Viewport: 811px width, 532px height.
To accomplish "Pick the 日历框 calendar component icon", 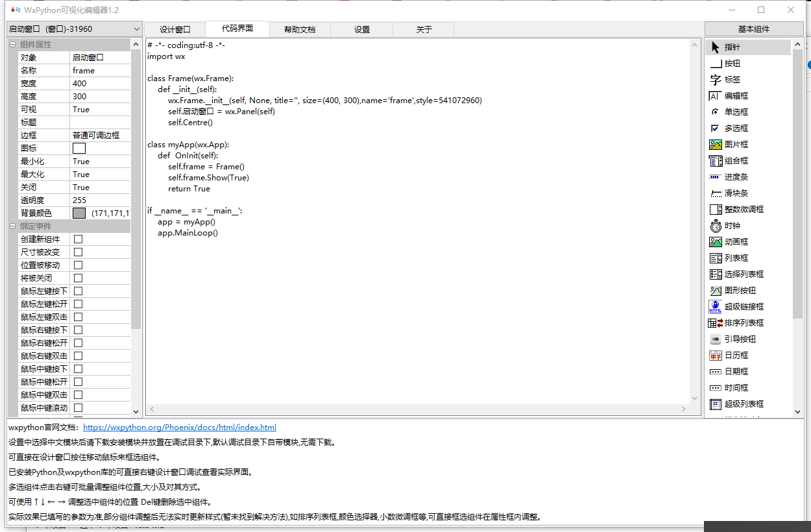I will 716,356.
